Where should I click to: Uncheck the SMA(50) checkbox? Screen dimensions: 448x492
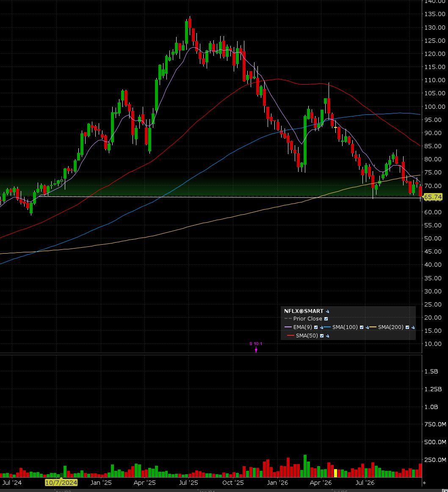tap(322, 336)
